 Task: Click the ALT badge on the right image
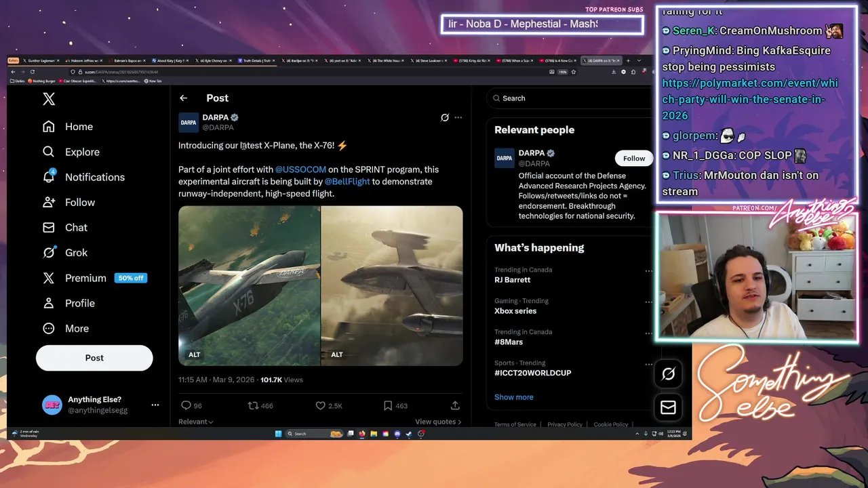point(337,354)
